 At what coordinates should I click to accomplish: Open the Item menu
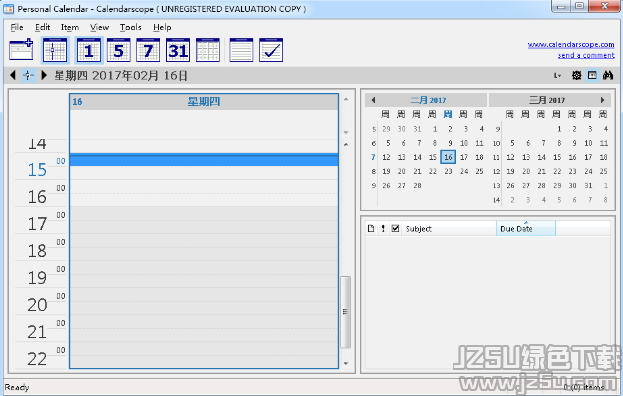click(x=70, y=27)
